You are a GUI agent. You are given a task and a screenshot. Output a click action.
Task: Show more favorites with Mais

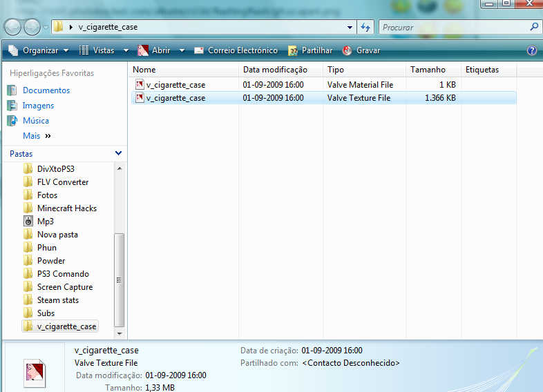coord(37,136)
